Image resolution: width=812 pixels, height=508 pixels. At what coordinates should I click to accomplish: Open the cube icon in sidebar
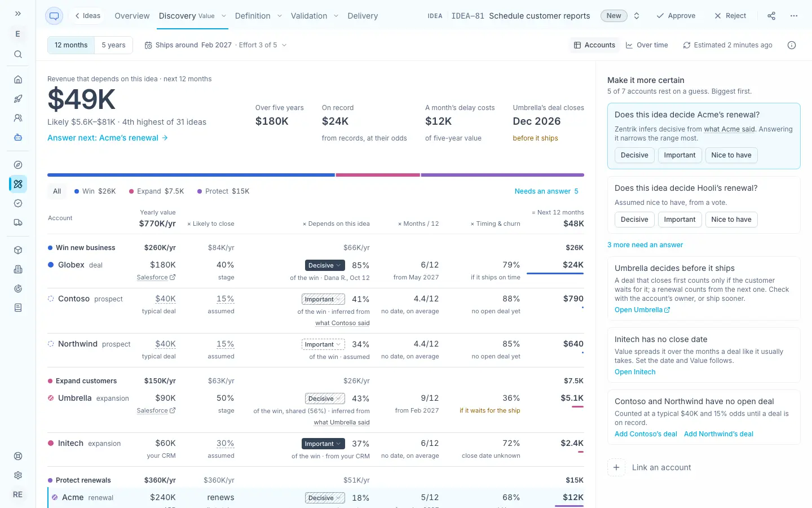(18, 250)
